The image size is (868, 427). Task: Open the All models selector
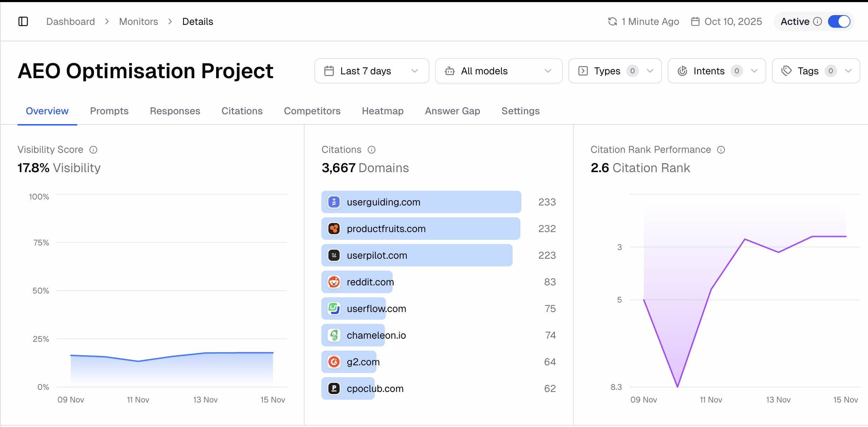[498, 71]
